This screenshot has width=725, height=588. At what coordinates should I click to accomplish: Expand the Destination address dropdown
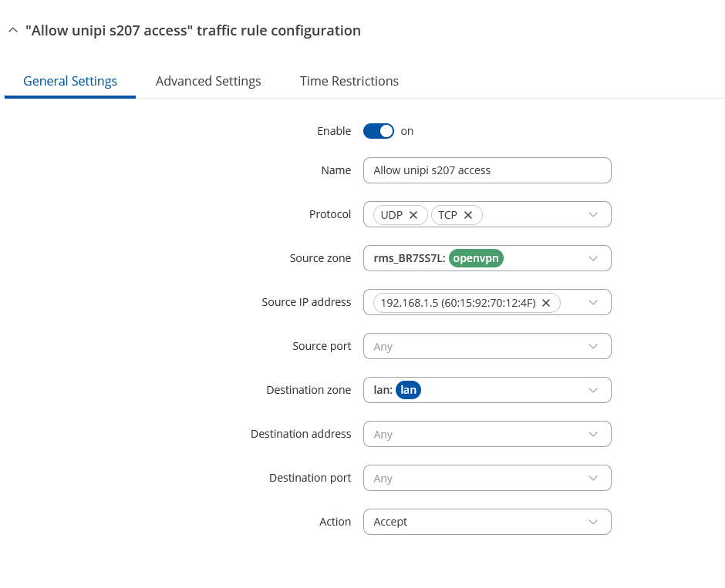(x=592, y=435)
